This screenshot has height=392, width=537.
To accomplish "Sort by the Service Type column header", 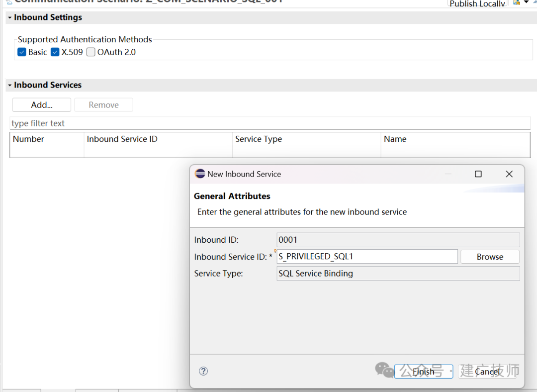I will [306, 139].
